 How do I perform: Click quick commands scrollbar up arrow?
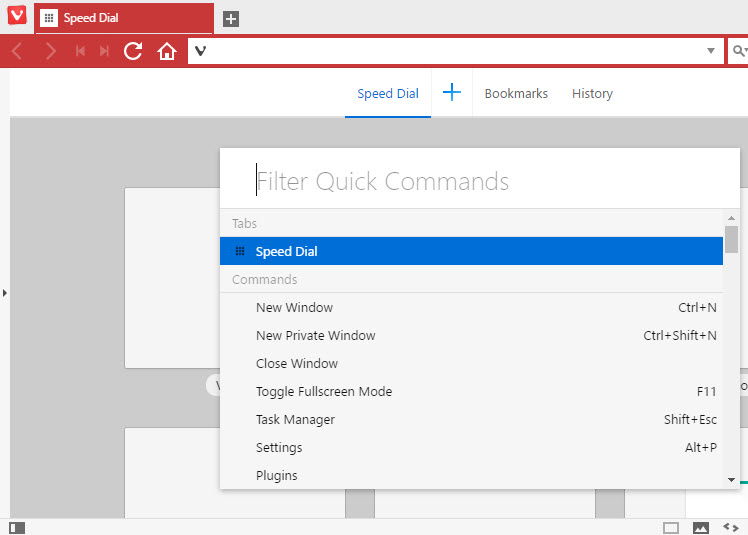point(731,218)
